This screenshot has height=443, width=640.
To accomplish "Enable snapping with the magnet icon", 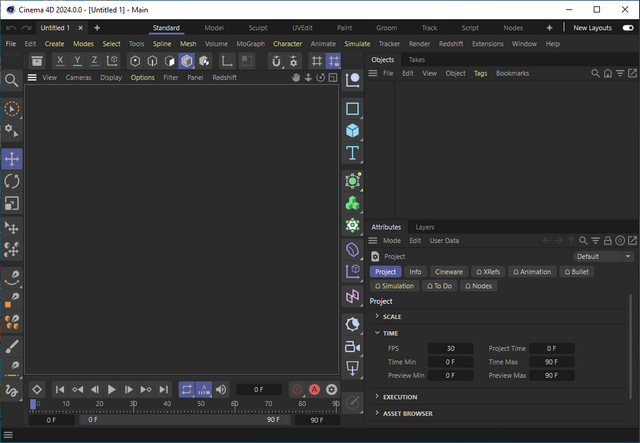I will click(x=276, y=61).
